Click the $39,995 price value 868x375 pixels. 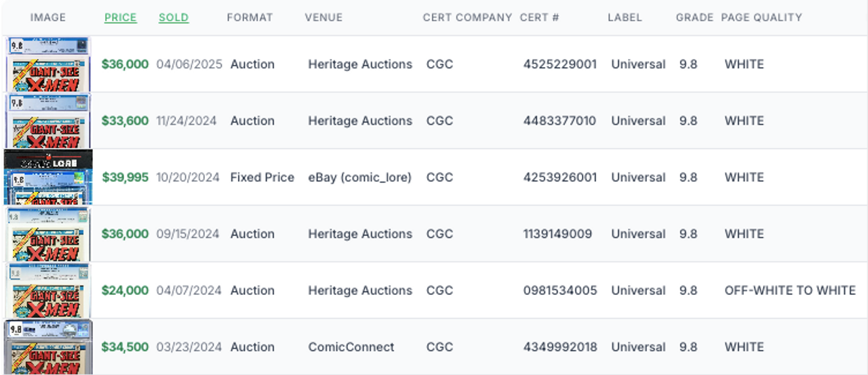[x=125, y=178]
